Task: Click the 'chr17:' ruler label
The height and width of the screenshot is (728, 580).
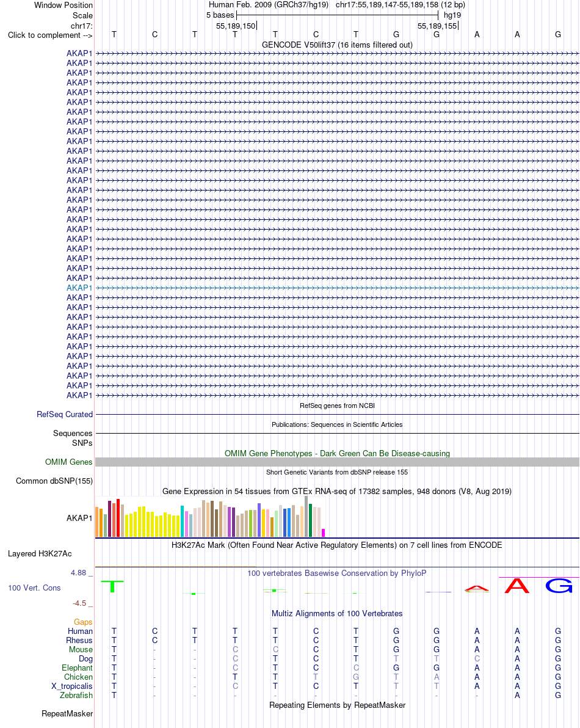Action: point(82,26)
